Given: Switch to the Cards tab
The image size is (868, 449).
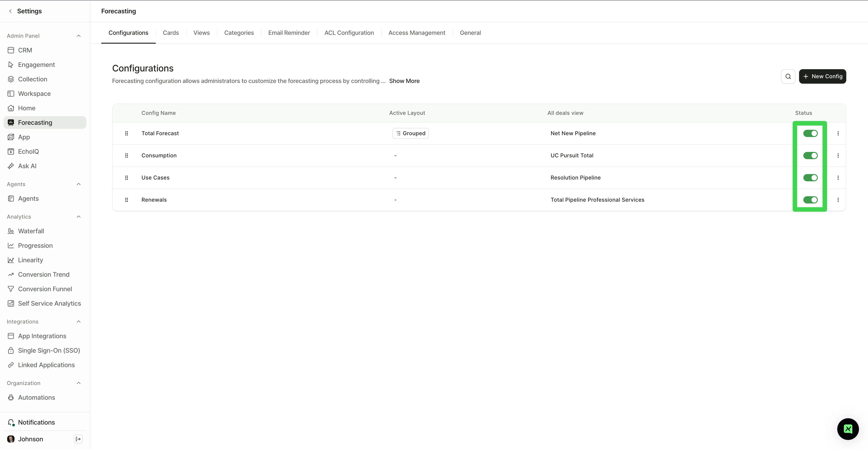Looking at the screenshot, I should (171, 33).
